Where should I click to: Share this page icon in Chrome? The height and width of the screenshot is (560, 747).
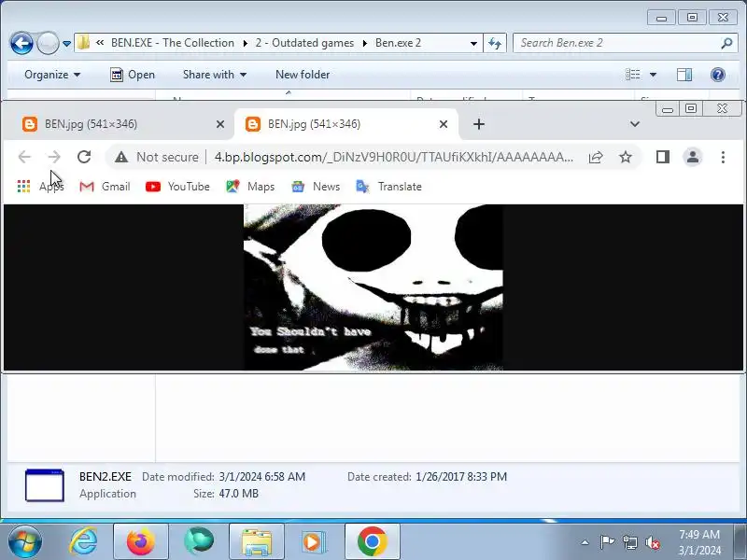click(596, 157)
